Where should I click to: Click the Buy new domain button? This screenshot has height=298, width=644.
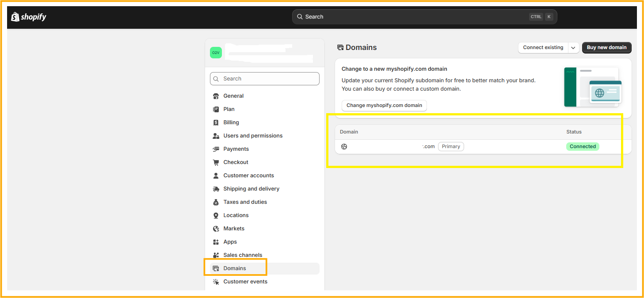coord(606,47)
